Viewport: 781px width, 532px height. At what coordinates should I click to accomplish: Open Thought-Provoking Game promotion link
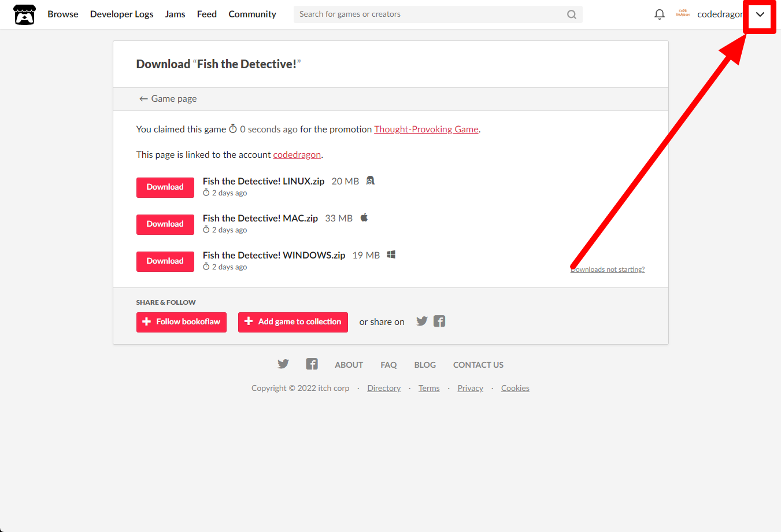[426, 130]
